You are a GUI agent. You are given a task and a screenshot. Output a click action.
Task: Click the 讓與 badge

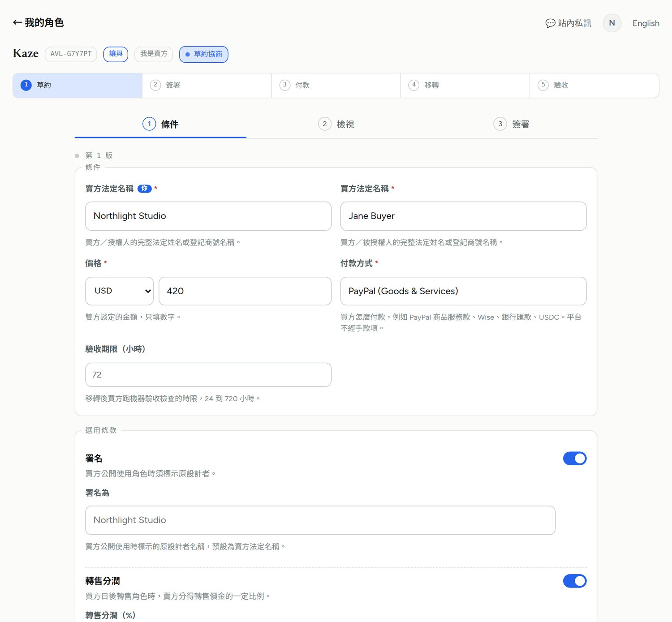point(116,54)
